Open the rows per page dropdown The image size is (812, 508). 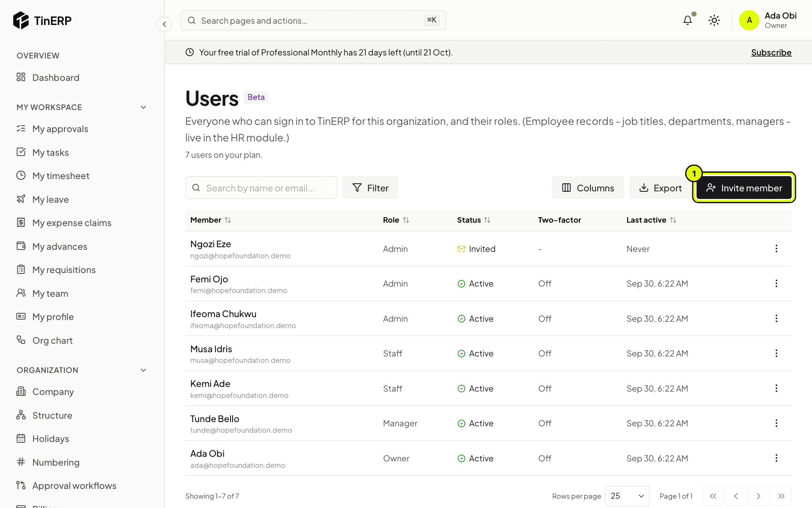click(627, 496)
